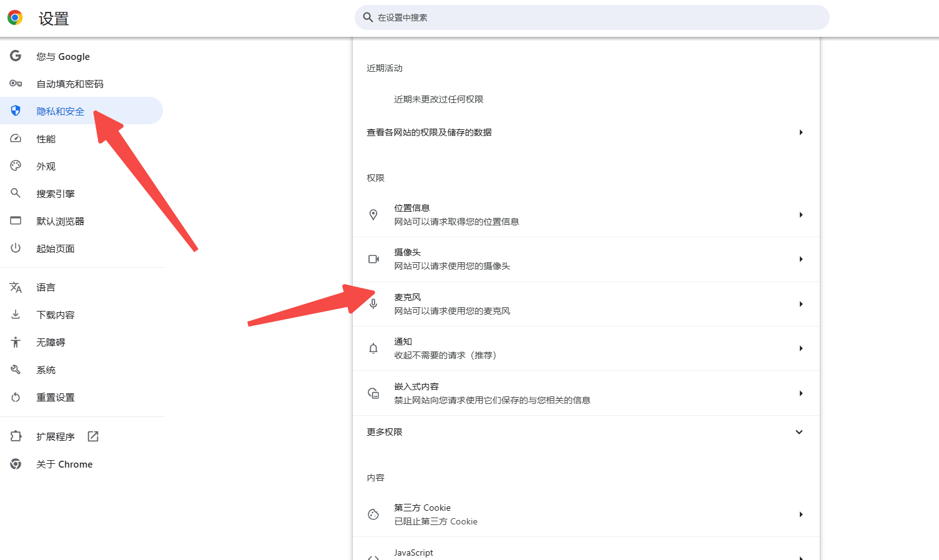This screenshot has height=560, width=939.
Task: Click the cookie icon for 第三方 Cookie
Action: (x=373, y=514)
